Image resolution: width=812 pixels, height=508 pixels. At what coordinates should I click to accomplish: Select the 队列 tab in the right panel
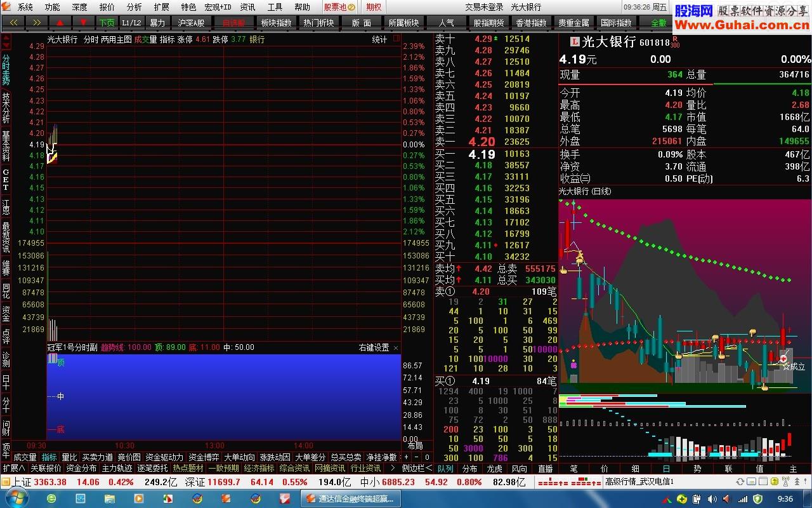click(445, 469)
